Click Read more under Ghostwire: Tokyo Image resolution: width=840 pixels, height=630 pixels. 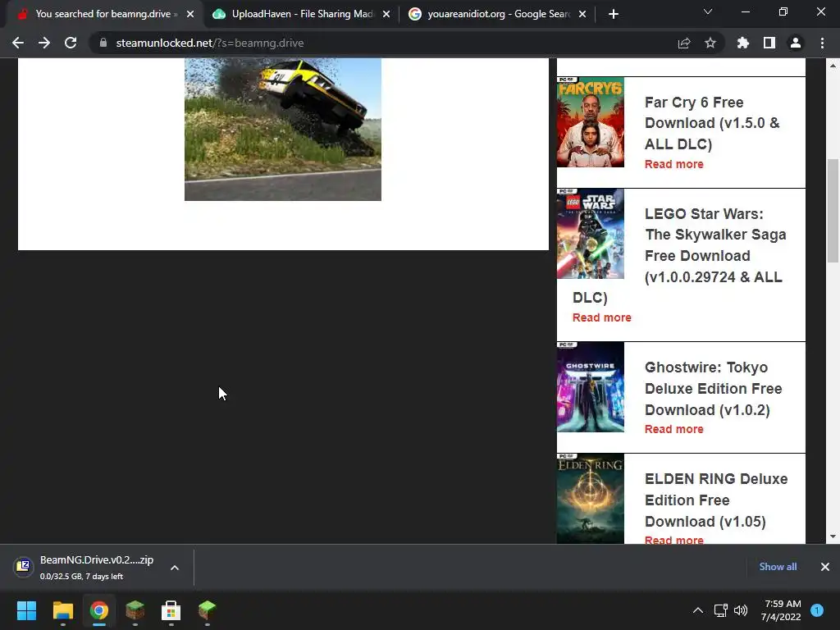674,429
